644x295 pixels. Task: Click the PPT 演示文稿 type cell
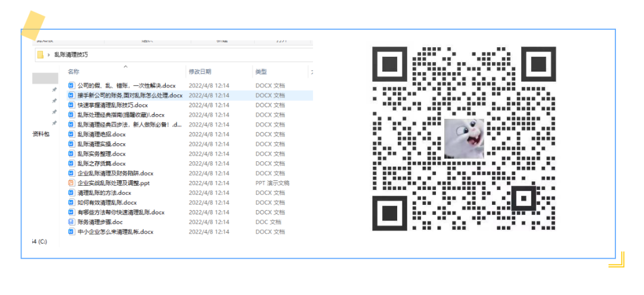click(273, 183)
